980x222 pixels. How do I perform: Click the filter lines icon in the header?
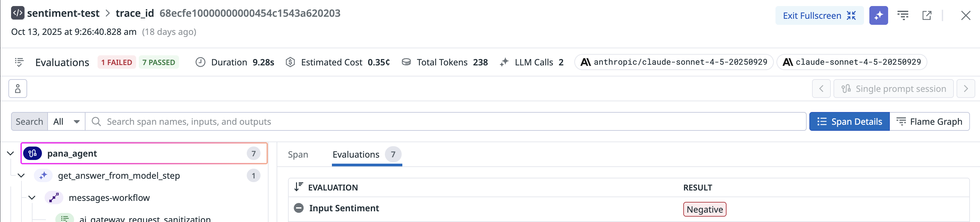click(903, 16)
